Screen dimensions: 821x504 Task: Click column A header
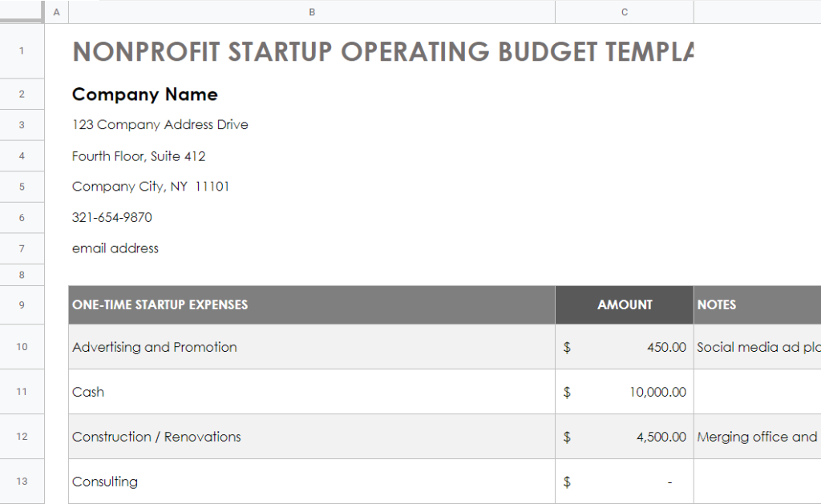(x=56, y=12)
